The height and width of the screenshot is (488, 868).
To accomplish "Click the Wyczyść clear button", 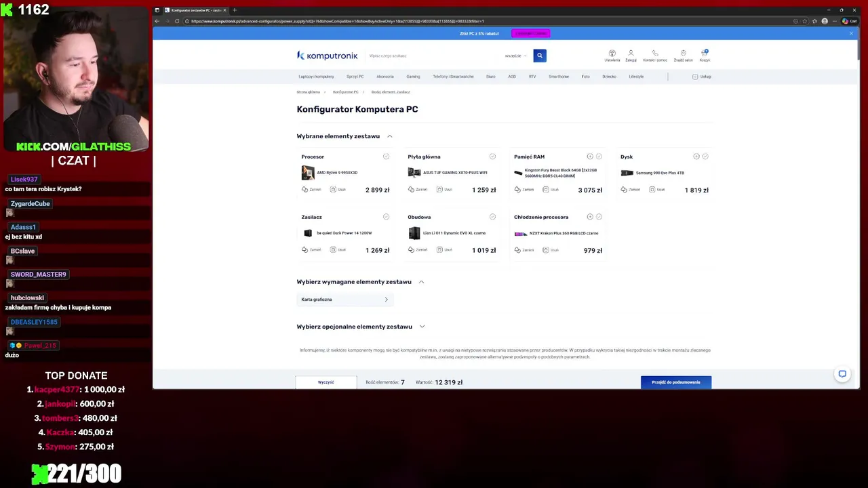I will (326, 382).
